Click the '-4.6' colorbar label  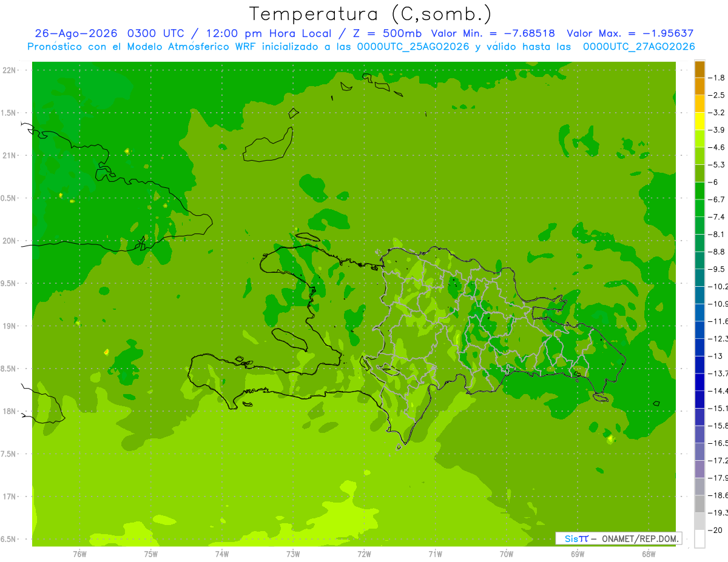[x=717, y=147]
